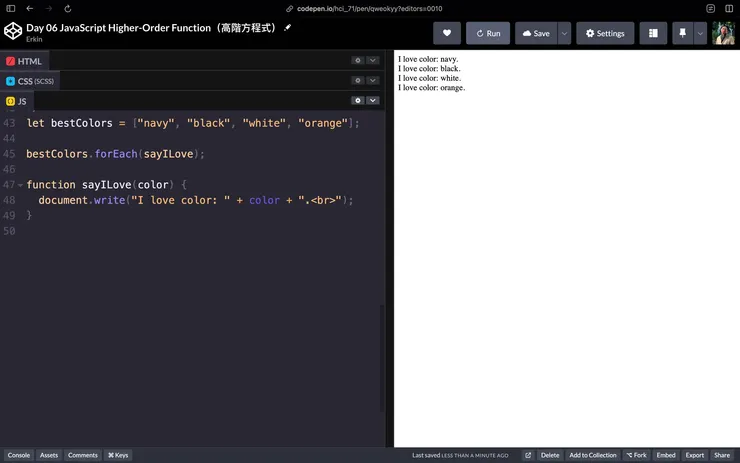Select the JS editor tab

pos(17,101)
